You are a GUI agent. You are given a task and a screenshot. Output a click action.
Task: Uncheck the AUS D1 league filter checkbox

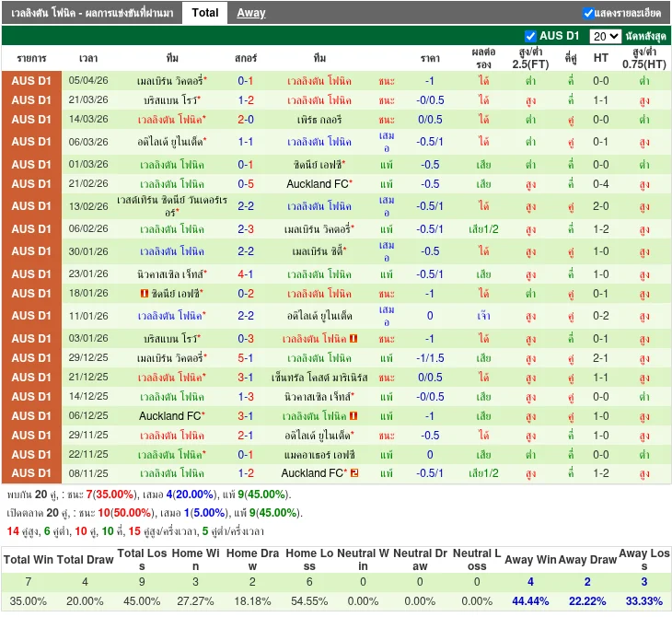pyautogui.click(x=530, y=36)
